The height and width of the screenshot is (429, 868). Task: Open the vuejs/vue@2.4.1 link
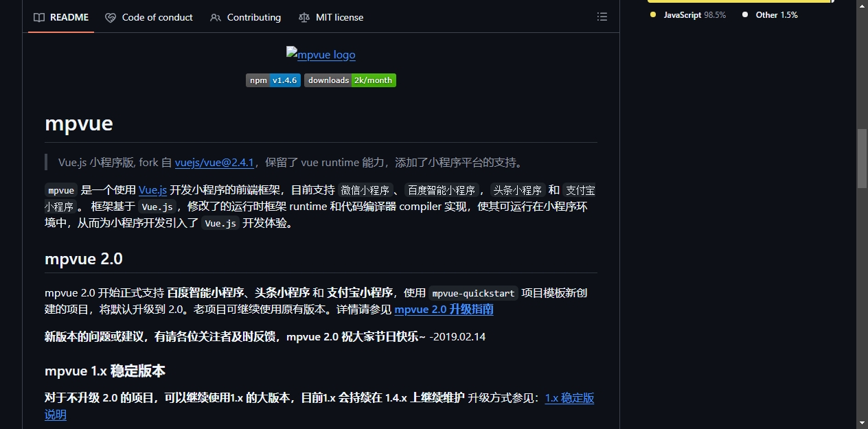tap(214, 163)
